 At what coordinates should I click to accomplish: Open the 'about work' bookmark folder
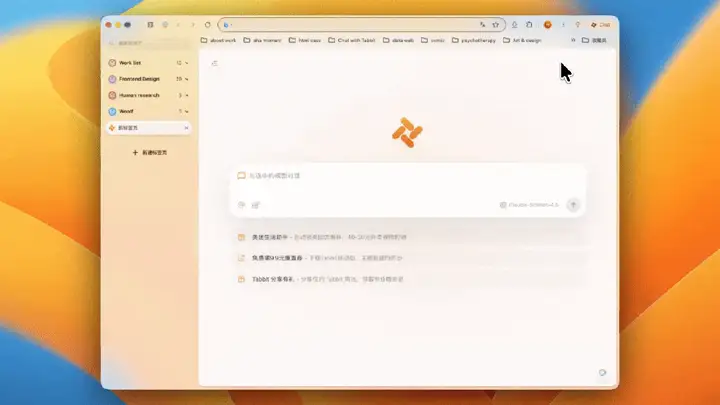coord(218,40)
